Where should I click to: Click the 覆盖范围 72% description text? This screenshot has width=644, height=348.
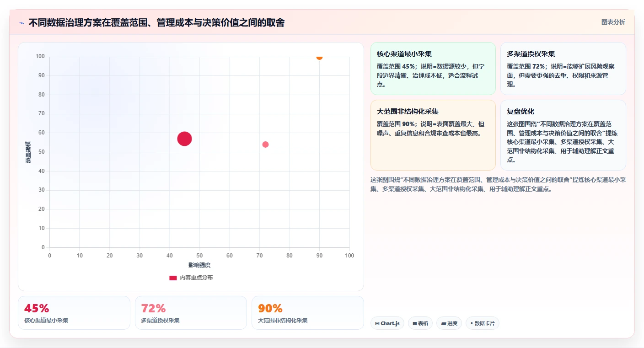pyautogui.click(x=561, y=75)
